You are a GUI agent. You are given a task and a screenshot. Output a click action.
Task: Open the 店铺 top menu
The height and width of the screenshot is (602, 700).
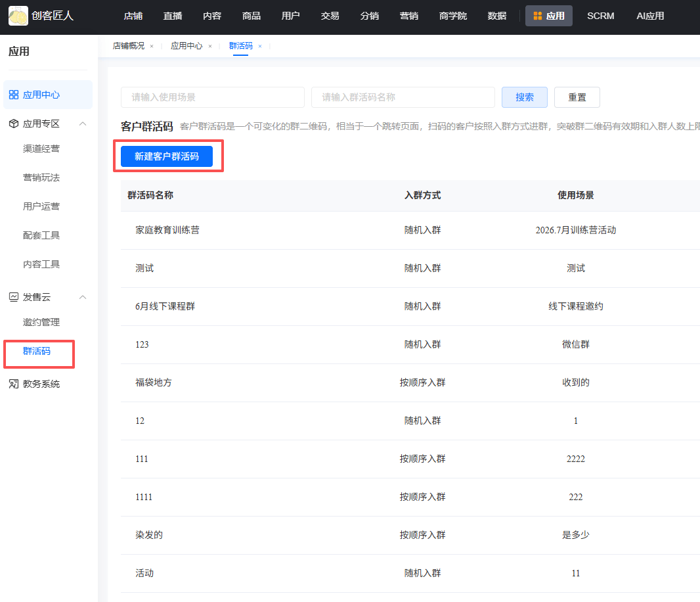click(133, 16)
